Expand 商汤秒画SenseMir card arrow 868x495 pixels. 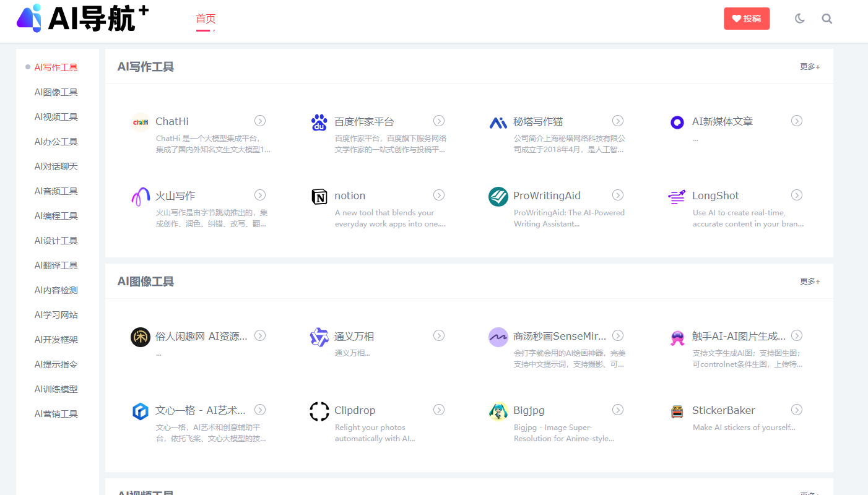coord(618,335)
